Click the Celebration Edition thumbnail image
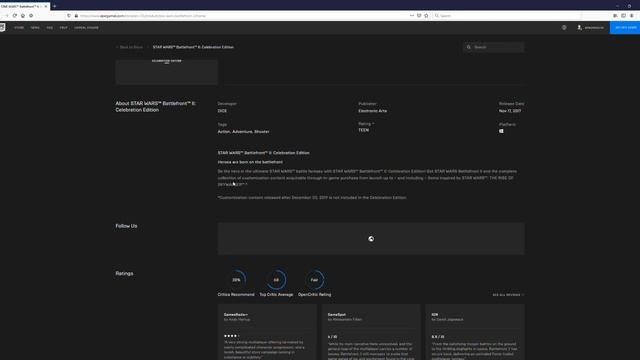This screenshot has height=360, width=640. [x=167, y=72]
